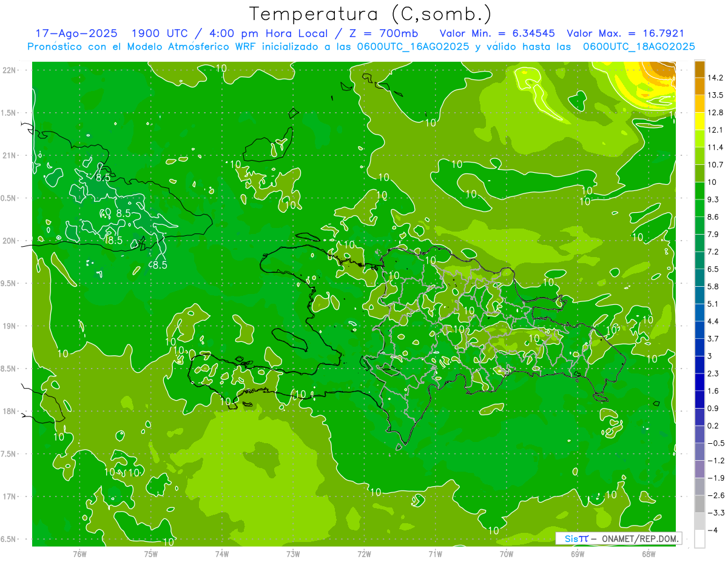This screenshot has width=728, height=562.
Task: Click the legend band between 10 and 10.7
Action: coord(699,173)
